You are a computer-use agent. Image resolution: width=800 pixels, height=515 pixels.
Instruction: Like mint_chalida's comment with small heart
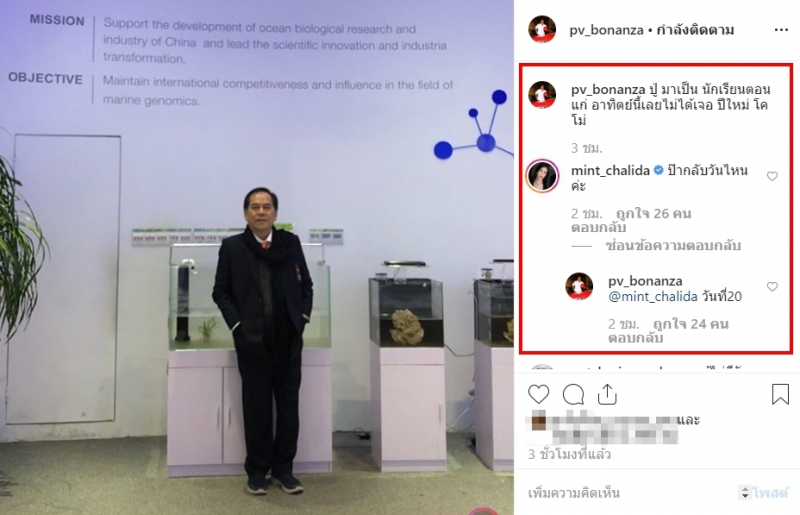pos(772,176)
